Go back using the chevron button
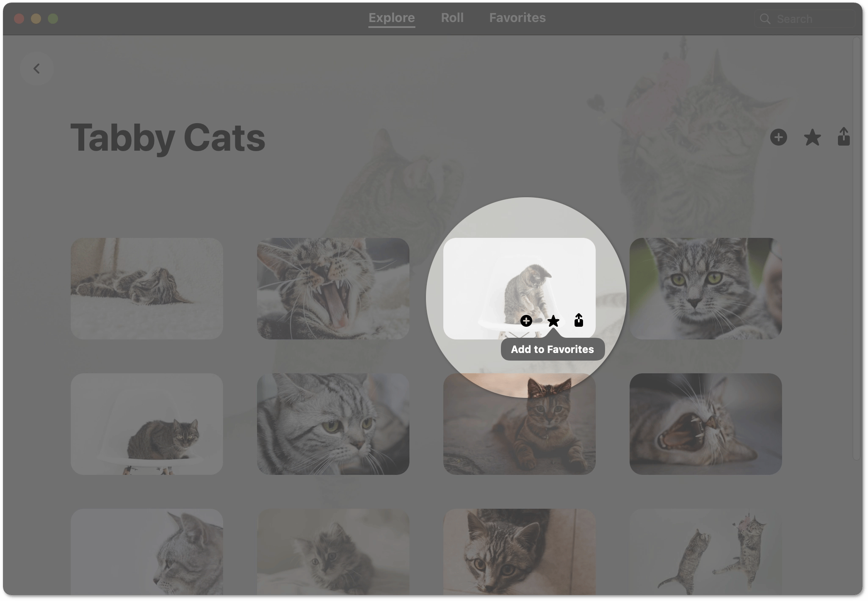This screenshot has height=601, width=868. (x=36, y=69)
